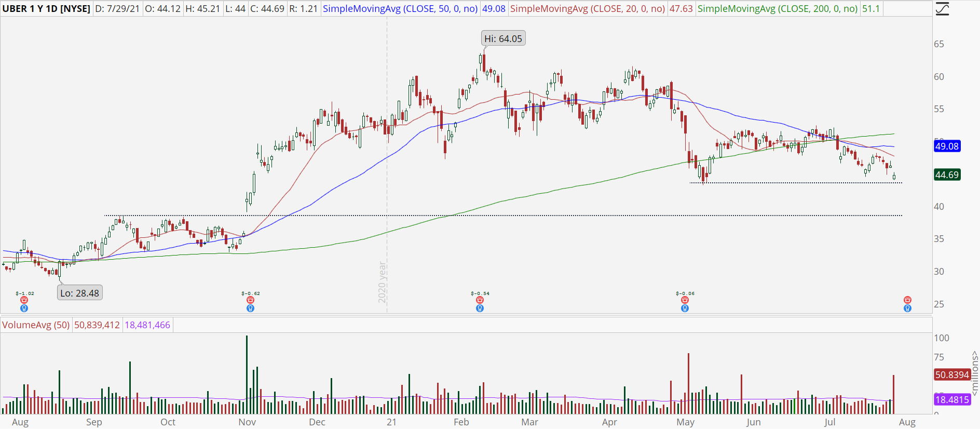Click the Jun label on time axis
The width and height of the screenshot is (980, 429).
753,422
